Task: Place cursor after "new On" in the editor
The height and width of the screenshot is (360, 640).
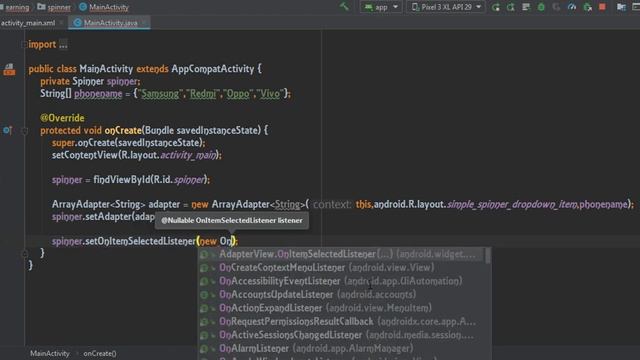Action: click(232, 241)
